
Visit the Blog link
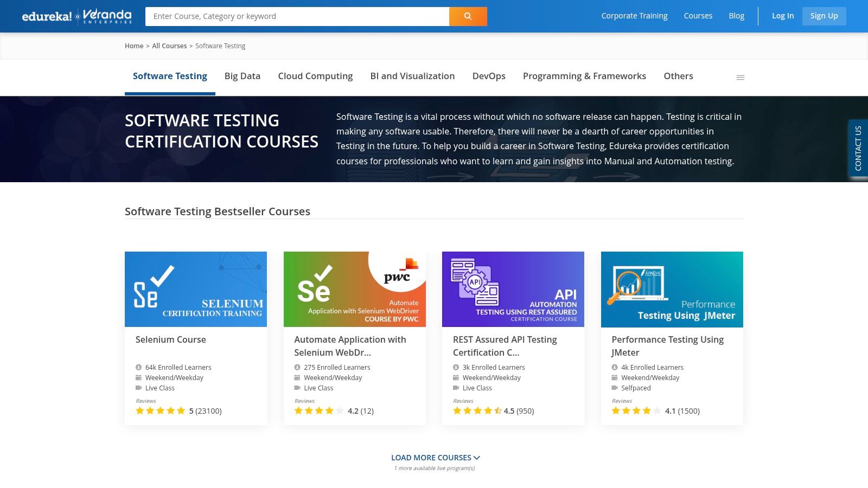pos(736,16)
